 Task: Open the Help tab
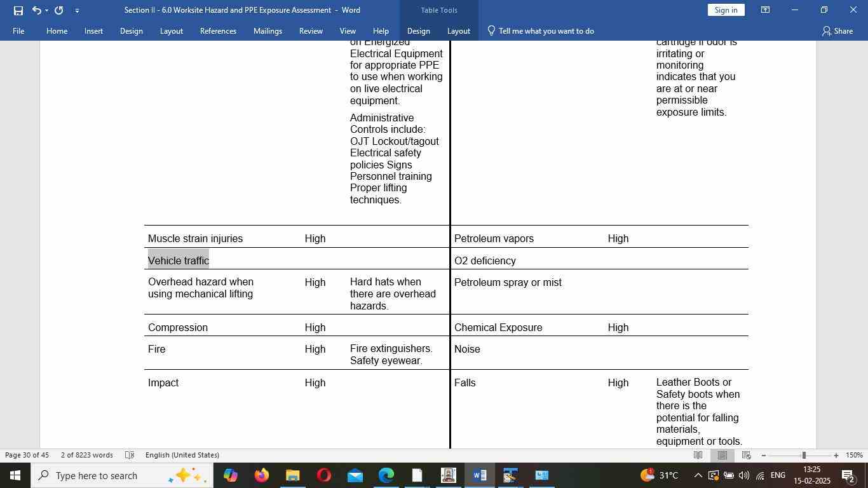tap(381, 30)
